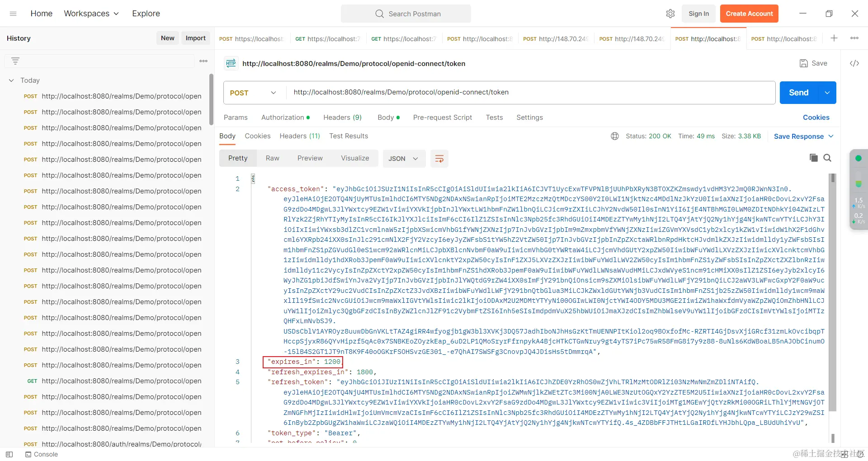
Task: Collapse the Today history group
Action: pos(11,80)
